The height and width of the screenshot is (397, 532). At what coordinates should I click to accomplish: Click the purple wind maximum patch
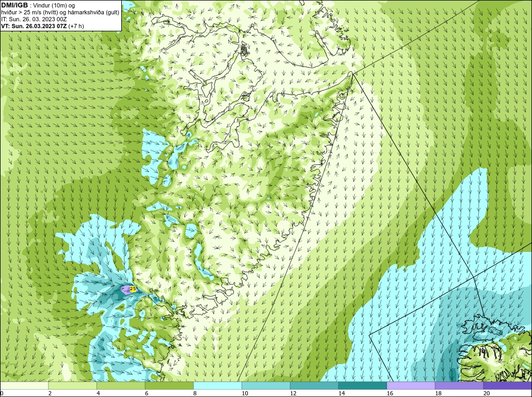point(126,290)
